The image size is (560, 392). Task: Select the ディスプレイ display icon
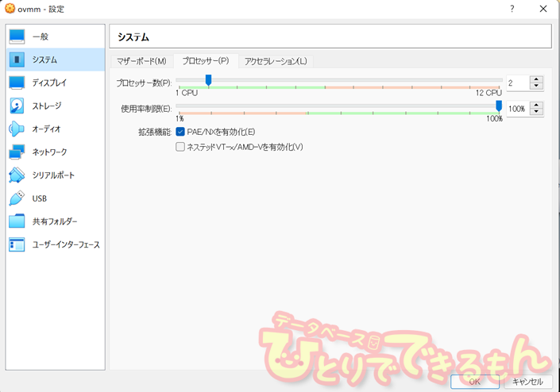pyautogui.click(x=17, y=83)
